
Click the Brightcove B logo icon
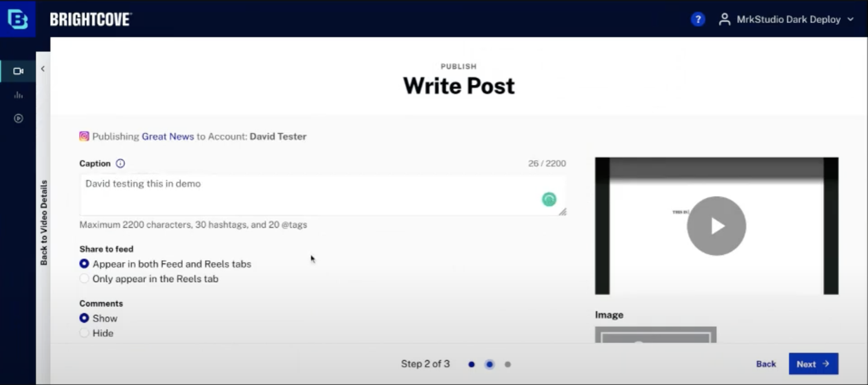17,18
